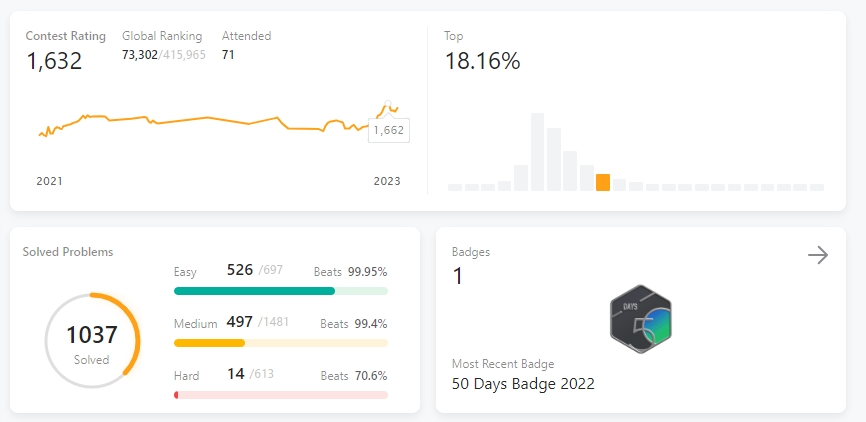Click the 2021 label under rating chart

[x=49, y=181]
